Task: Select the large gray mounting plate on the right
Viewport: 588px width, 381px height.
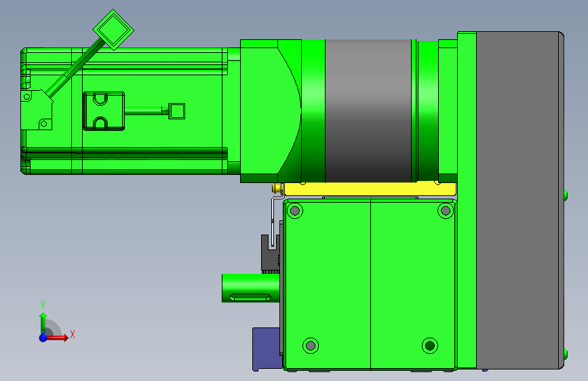Action: [x=520, y=200]
